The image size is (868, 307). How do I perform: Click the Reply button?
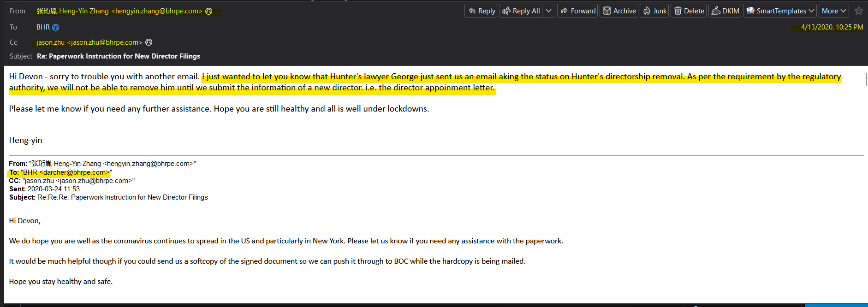coord(481,11)
